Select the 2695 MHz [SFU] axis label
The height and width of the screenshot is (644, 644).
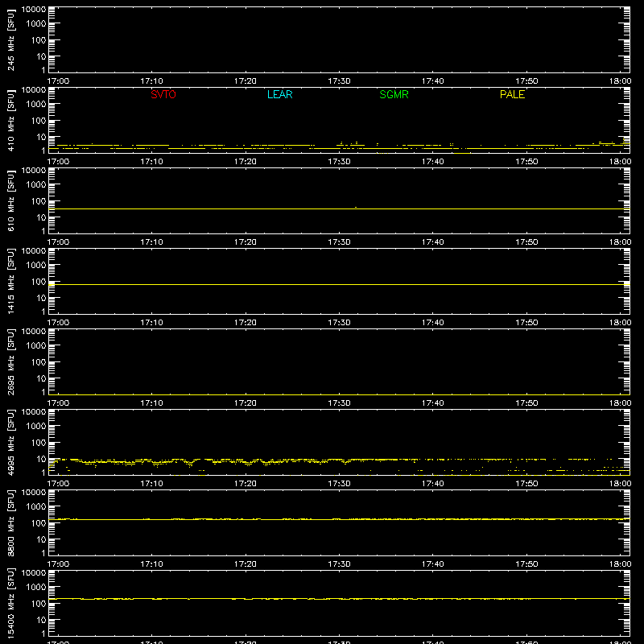10,362
